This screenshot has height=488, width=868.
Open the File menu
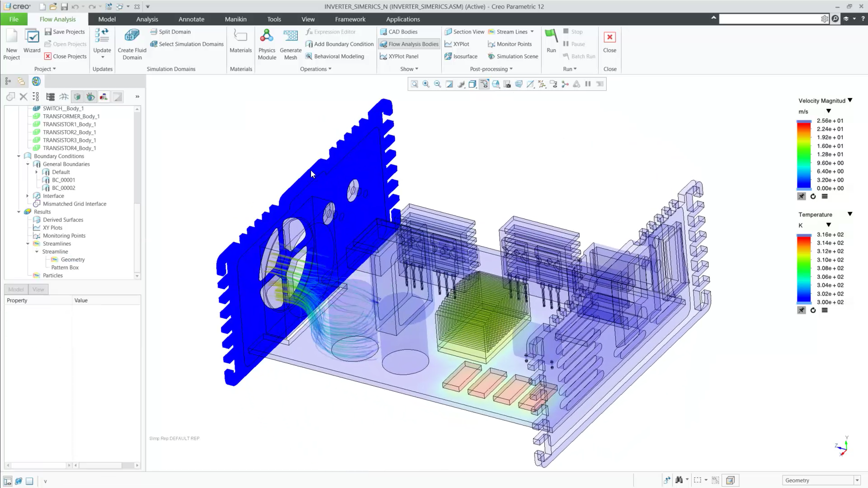pyautogui.click(x=14, y=19)
